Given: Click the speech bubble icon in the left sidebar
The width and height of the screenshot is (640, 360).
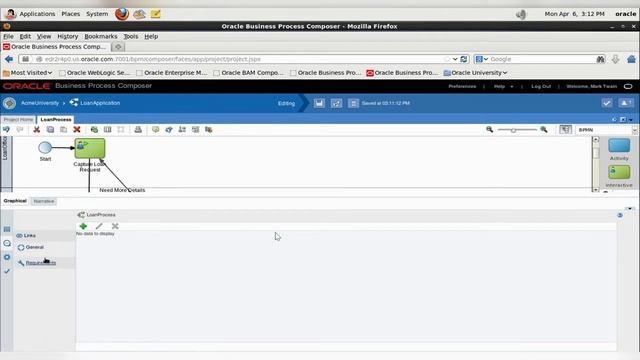Looking at the screenshot, I should pos(7,244).
